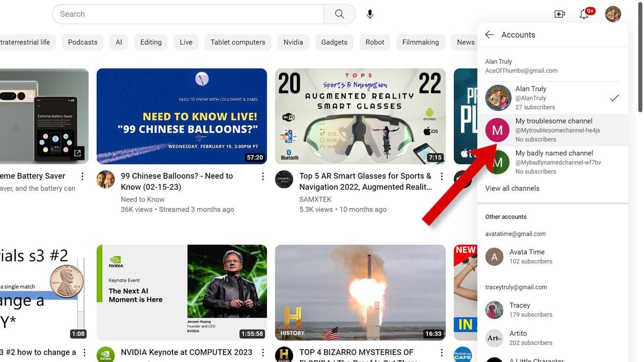The height and width of the screenshot is (362, 644).
Task: Go back using Accounts arrow
Action: pyautogui.click(x=489, y=35)
